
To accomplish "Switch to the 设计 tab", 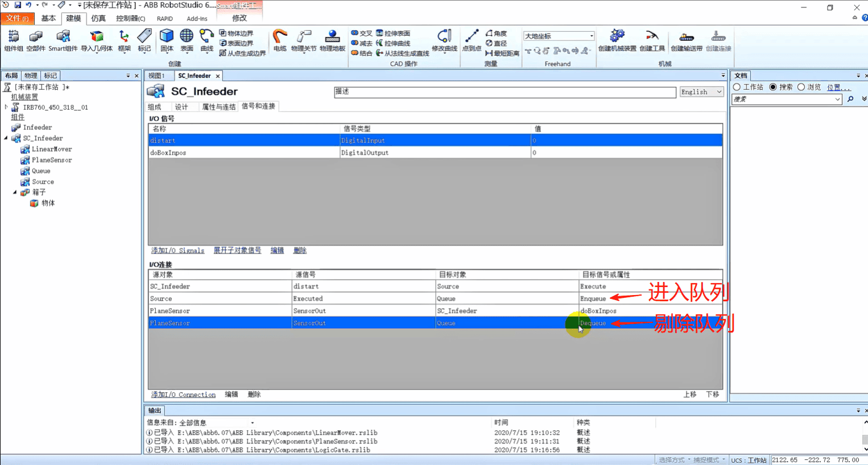I will [181, 107].
